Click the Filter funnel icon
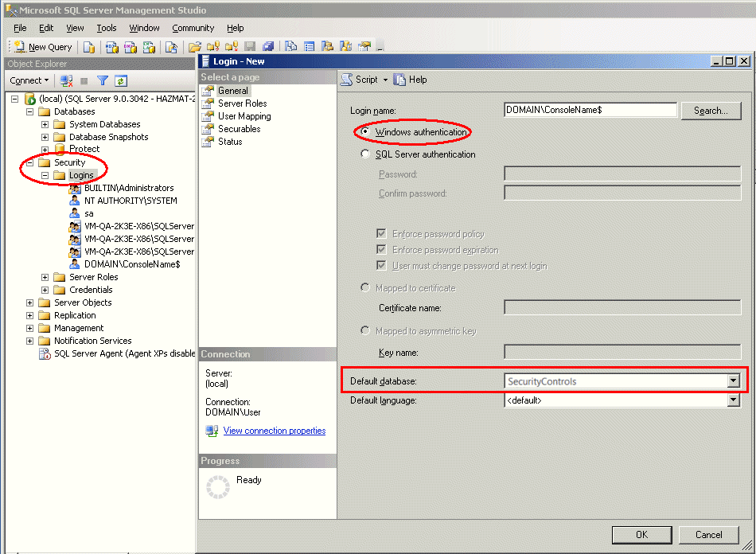756x554 pixels. click(102, 80)
